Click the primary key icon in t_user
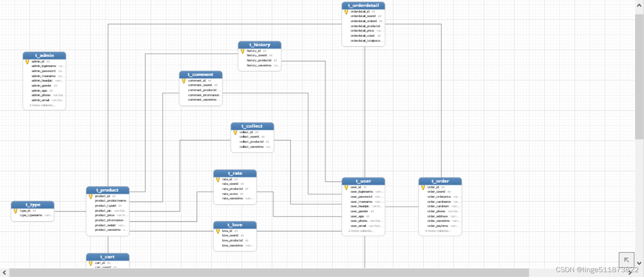 click(x=346, y=187)
